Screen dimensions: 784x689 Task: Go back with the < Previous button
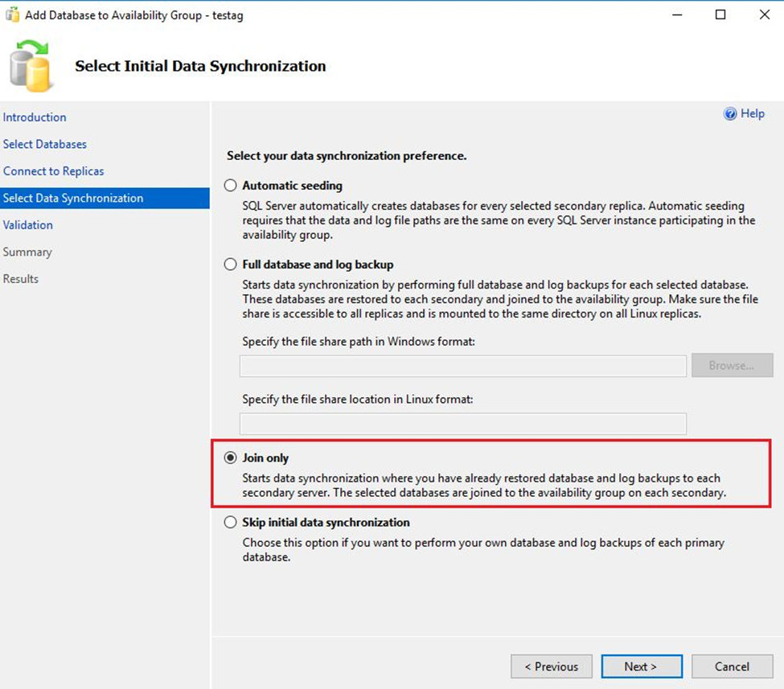point(552,666)
